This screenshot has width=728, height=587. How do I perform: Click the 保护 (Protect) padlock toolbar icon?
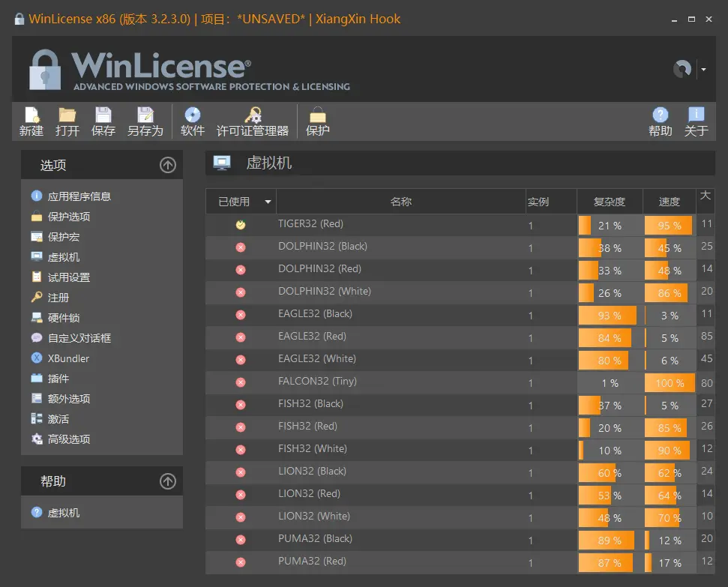(x=318, y=121)
